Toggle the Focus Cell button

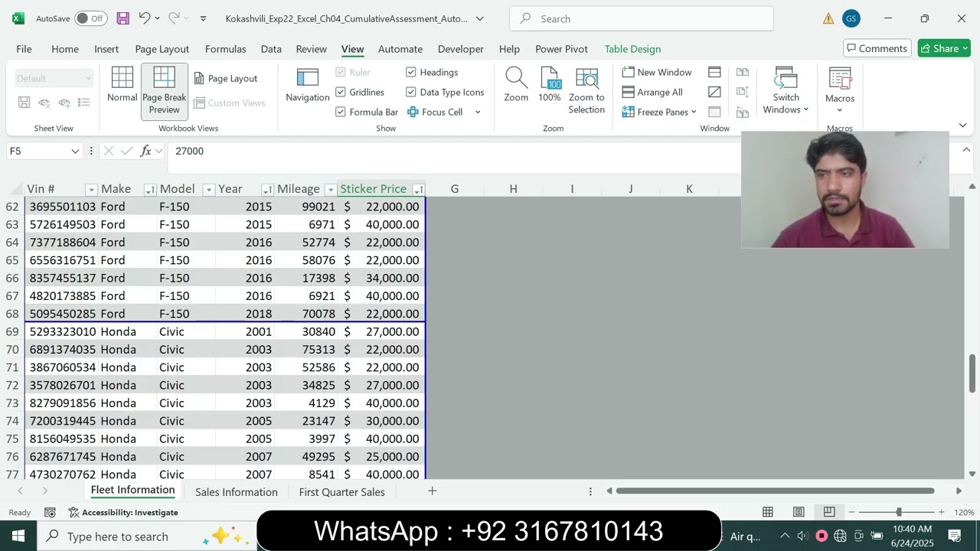coord(435,112)
